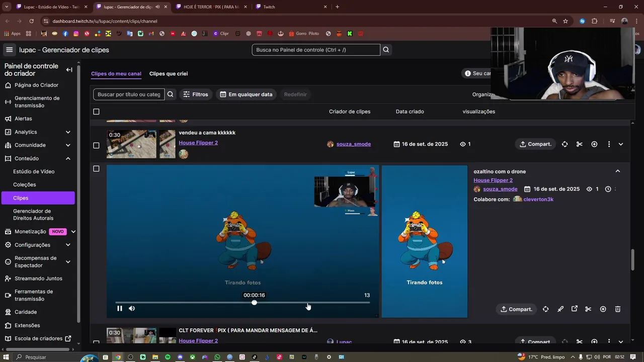Collapse the creator dashboard sidebar arrow
This screenshot has width=644, height=362.
tap(69, 70)
